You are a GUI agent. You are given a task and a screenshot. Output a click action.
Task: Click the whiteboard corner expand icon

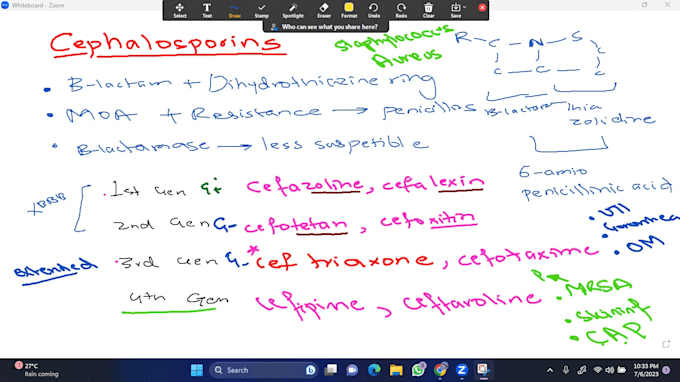(667, 344)
